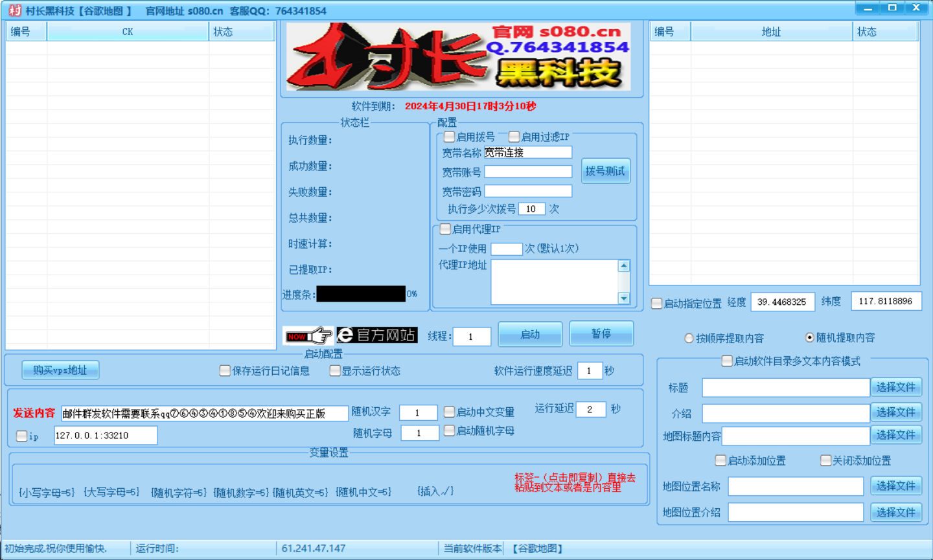Click the 宽带名称 input field
This screenshot has height=560, width=933.
[x=527, y=152]
